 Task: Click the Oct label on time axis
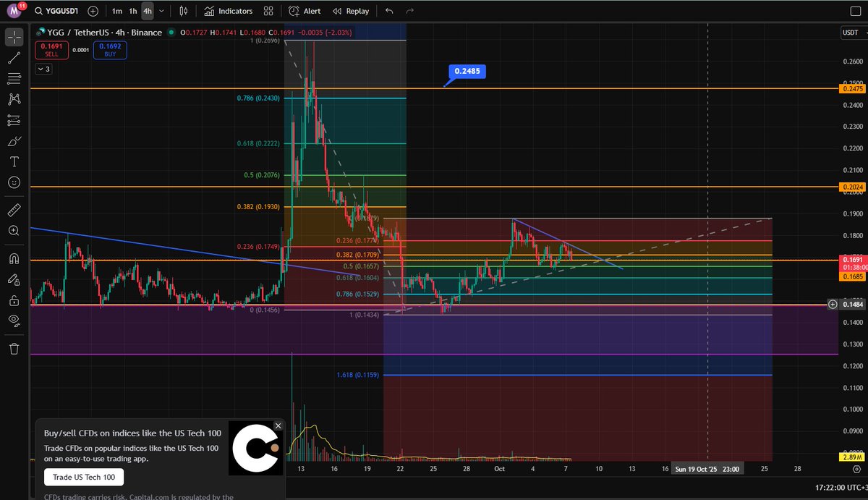point(498,469)
